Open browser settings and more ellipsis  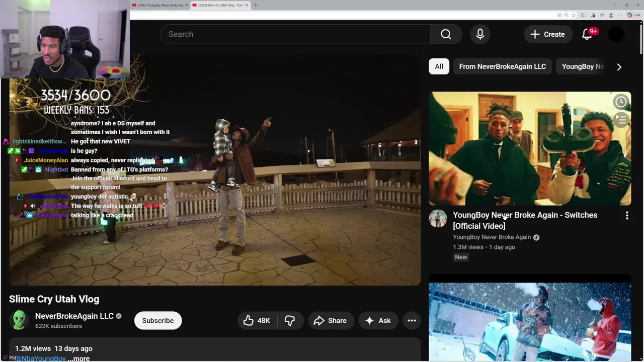pyautogui.click(x=620, y=15)
